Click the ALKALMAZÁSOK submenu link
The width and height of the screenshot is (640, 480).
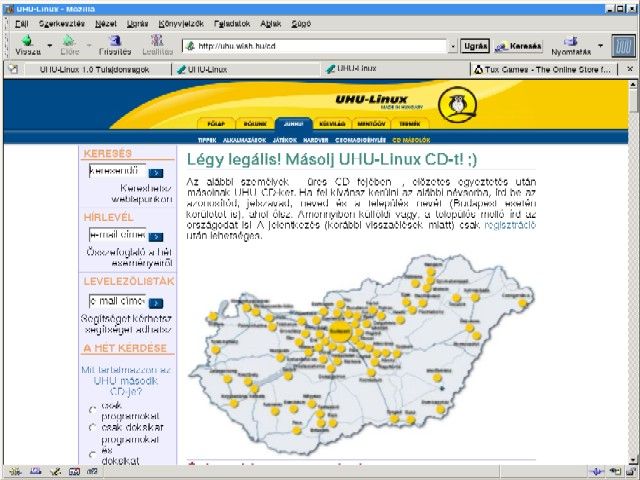click(244, 140)
